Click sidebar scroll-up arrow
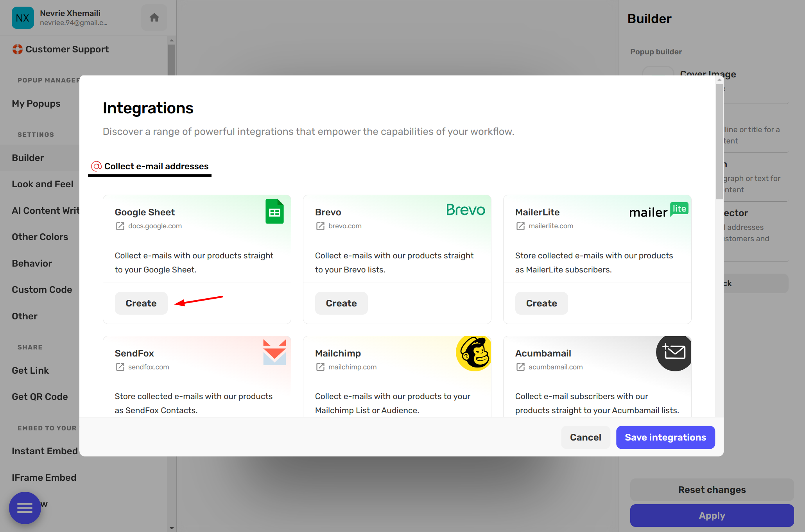Viewport: 805px width, 532px height. (171, 40)
